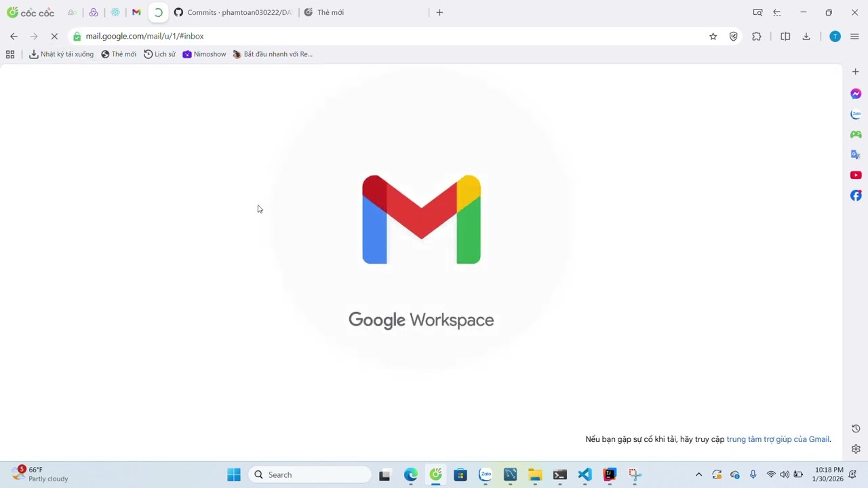Open 'Bắt đầu nhanh với Re...' bookmark
The height and width of the screenshot is (488, 868).
click(x=273, y=54)
